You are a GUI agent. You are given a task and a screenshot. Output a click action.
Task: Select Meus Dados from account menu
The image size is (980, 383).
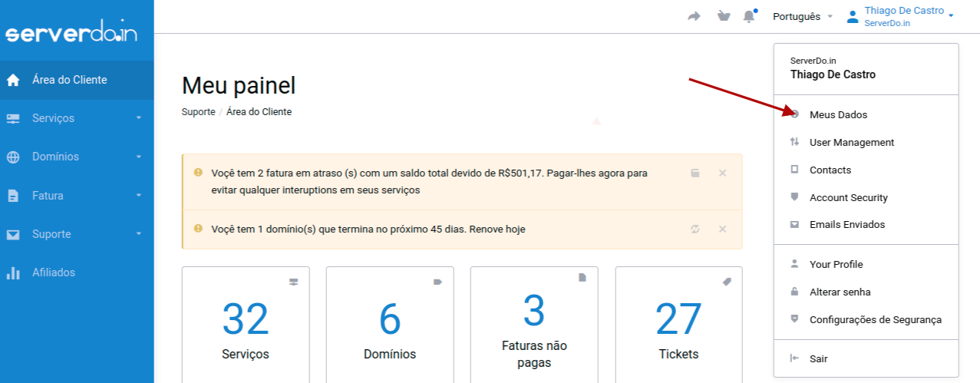pos(838,114)
